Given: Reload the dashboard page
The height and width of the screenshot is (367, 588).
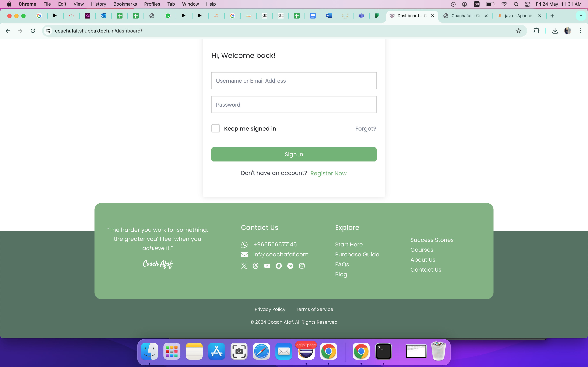Looking at the screenshot, I should pyautogui.click(x=33, y=31).
